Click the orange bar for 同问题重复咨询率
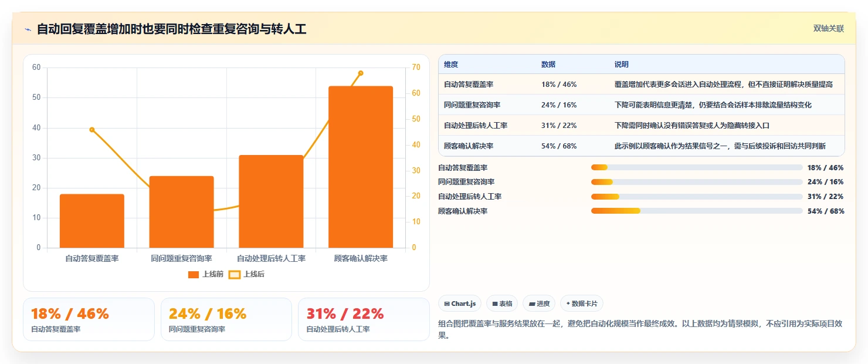Image resolution: width=868 pixels, height=364 pixels. tap(182, 212)
